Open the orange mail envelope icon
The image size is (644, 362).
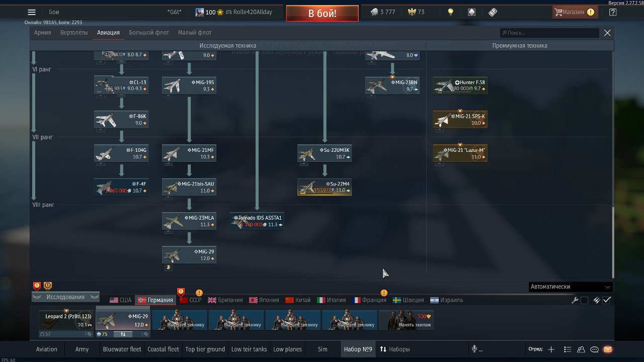tap(608, 349)
